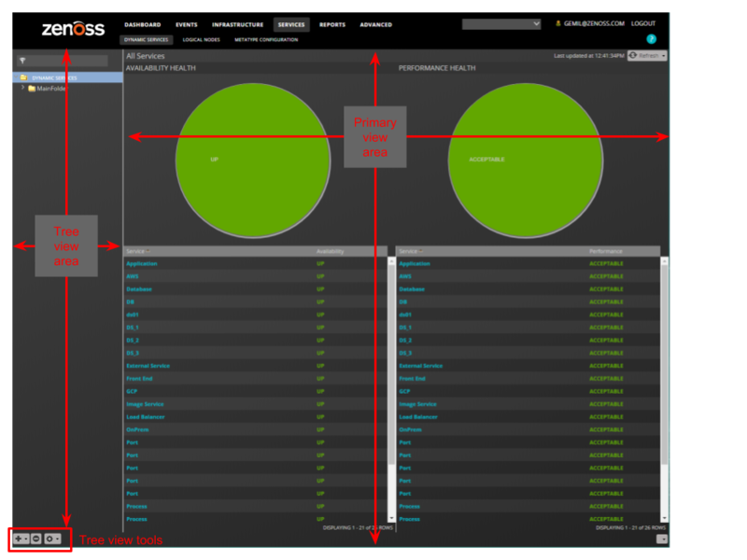Click the Availability column header

pyautogui.click(x=330, y=251)
